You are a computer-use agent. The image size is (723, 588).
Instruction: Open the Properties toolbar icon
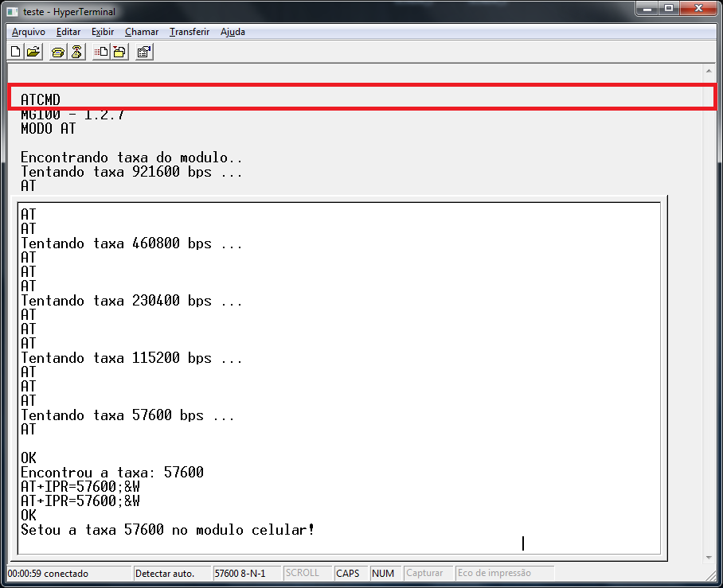pyautogui.click(x=144, y=52)
